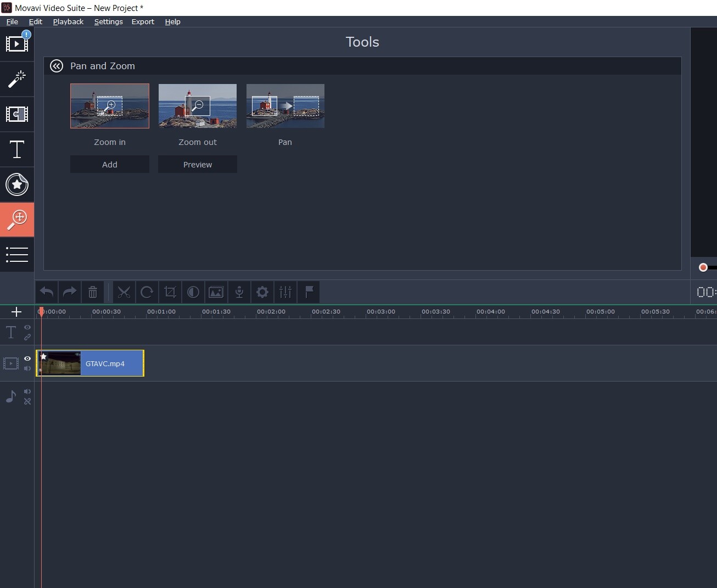Add a new track with plus icon
This screenshot has width=717, height=588.
pos(16,312)
